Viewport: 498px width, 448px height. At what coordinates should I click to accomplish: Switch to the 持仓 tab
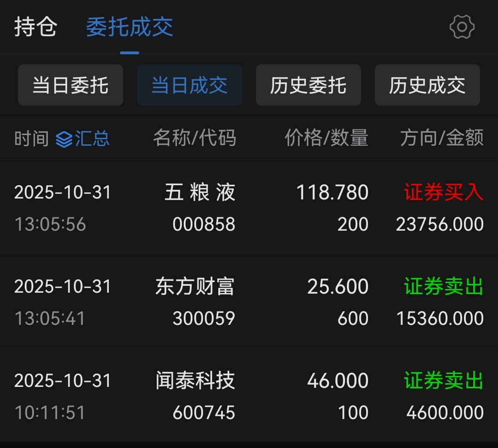[x=35, y=27]
